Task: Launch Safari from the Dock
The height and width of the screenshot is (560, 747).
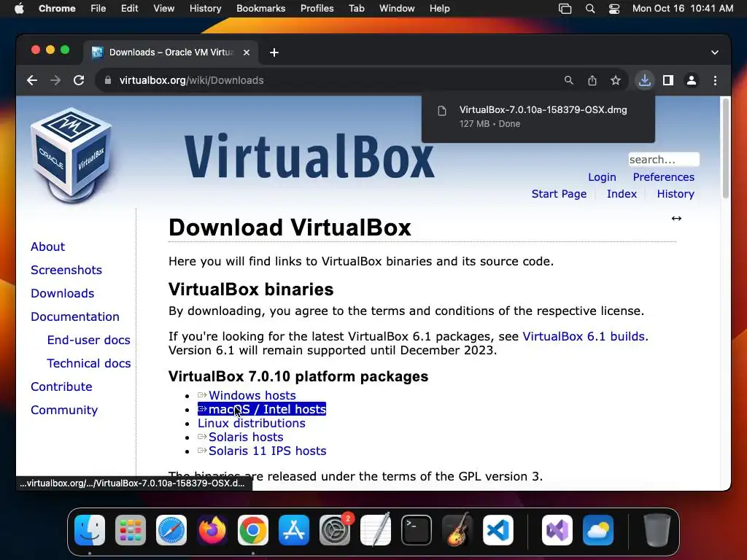Action: (171, 530)
